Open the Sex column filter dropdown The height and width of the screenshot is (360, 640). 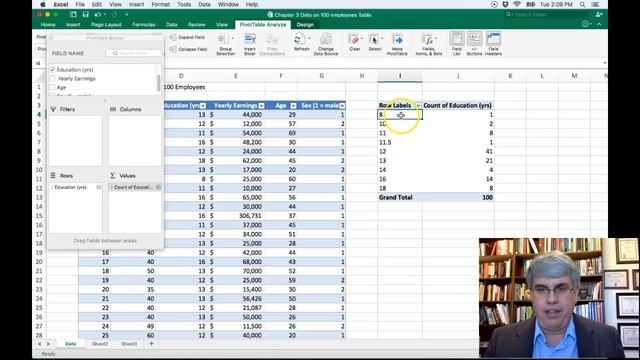click(342, 106)
